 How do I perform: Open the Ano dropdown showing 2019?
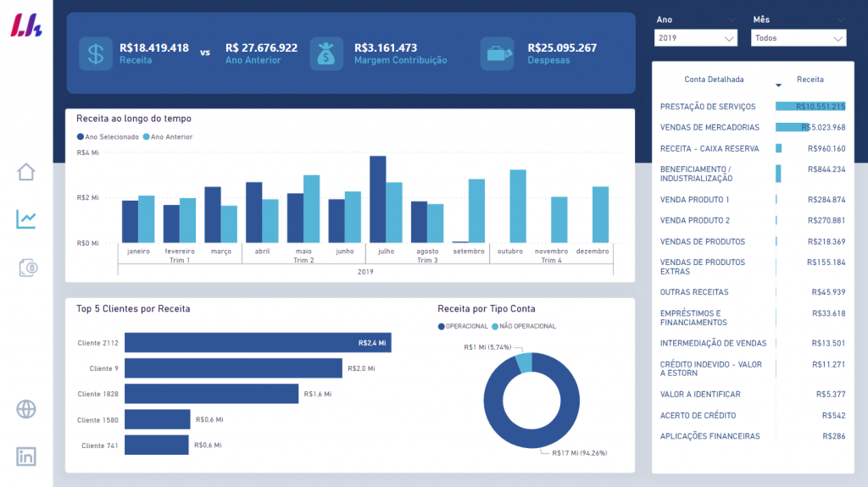tap(696, 38)
